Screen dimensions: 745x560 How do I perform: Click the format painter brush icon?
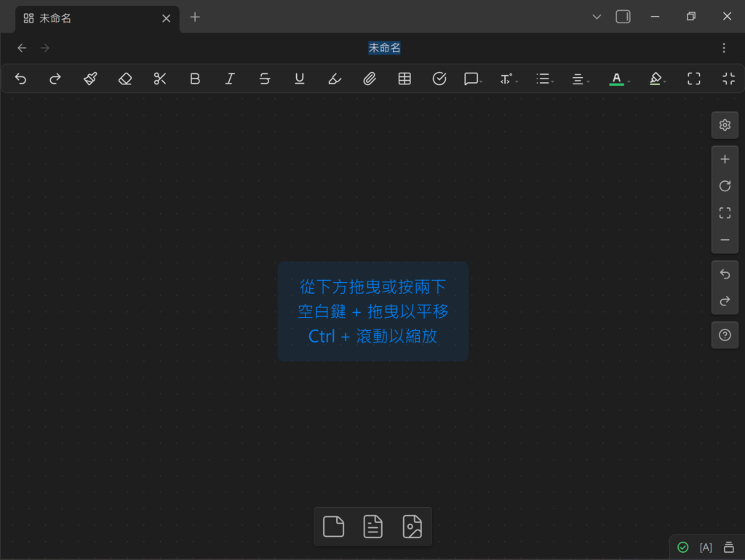90,79
